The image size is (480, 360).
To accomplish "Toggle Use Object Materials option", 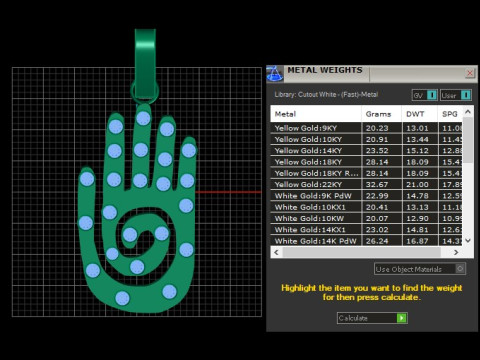I will click(420, 269).
